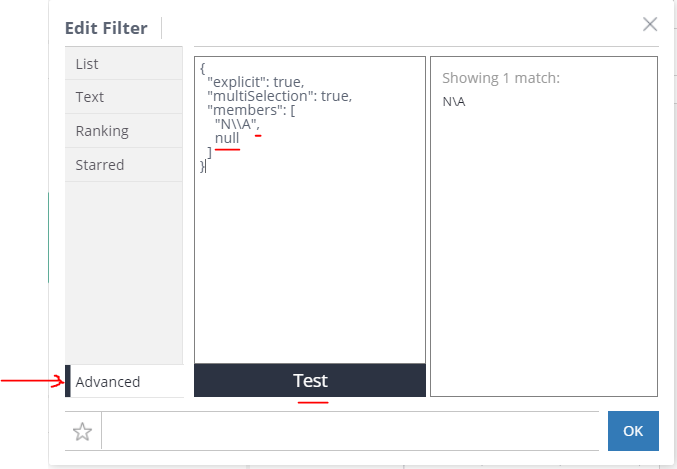Click the "N\\A" member entry in JSON
The height and width of the screenshot is (469, 677).
click(x=237, y=124)
